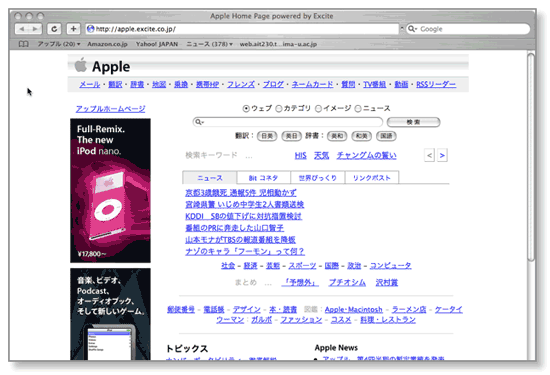550x375 pixels.
Task: Select the イメージ radio button
Action: pos(318,109)
